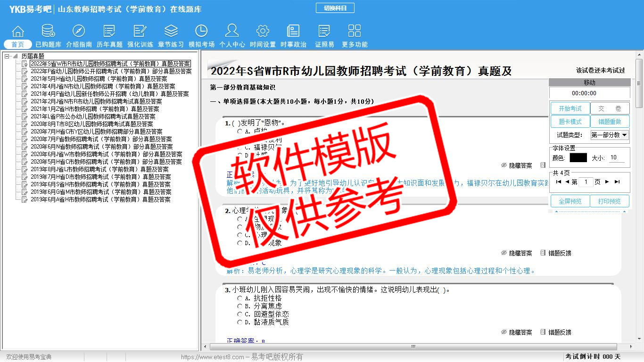
Task: Click the black font color swatch
Action: pyautogui.click(x=578, y=158)
